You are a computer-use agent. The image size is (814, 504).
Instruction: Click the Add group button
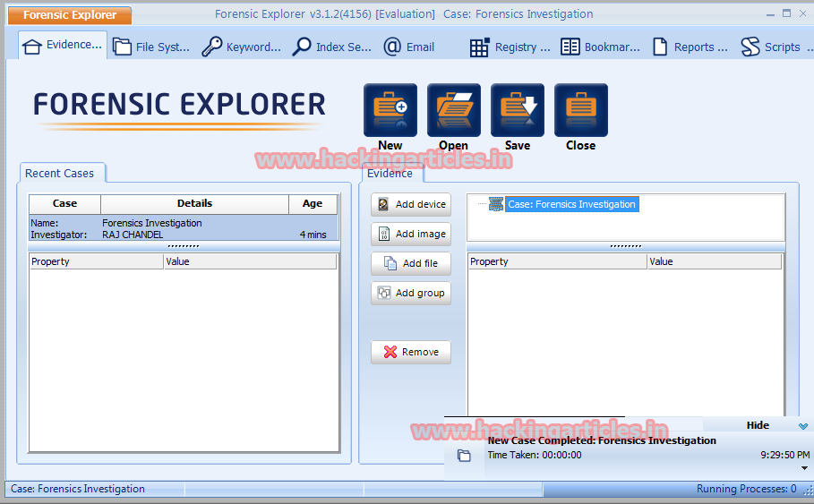(411, 294)
